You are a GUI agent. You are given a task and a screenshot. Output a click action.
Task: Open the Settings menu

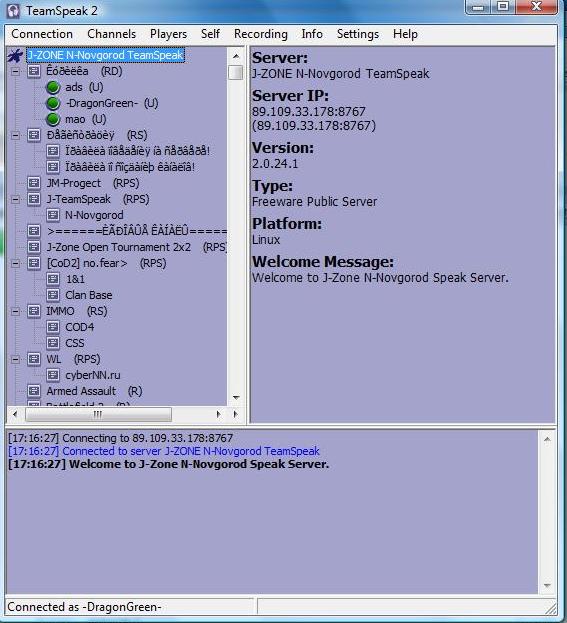point(358,34)
